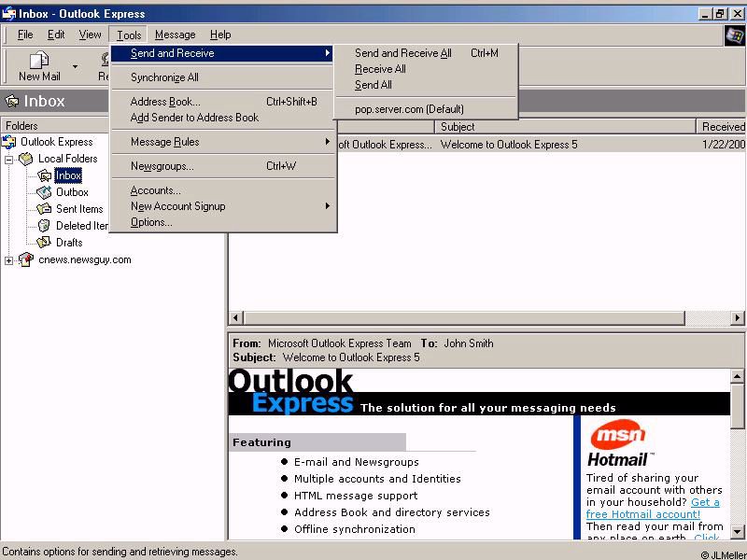This screenshot has width=747, height=560.
Task: Sort messages by Subject column header
Action: pos(566,127)
